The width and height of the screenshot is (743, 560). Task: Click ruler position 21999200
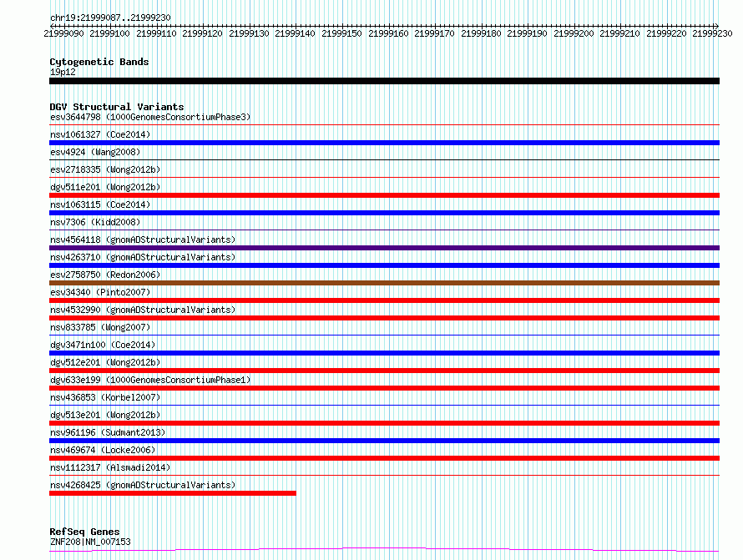click(x=574, y=33)
